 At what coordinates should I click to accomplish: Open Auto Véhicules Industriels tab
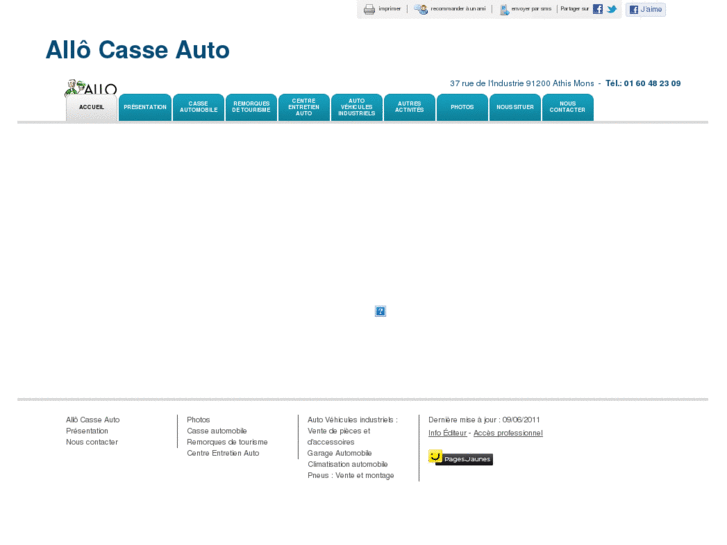click(x=357, y=108)
